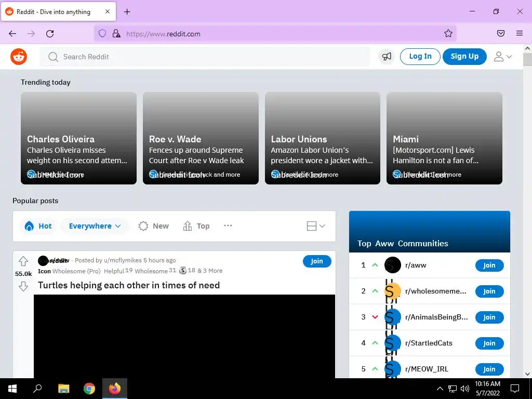Join the subreddit of Turtles post
Viewport: 532px width, 399px height.
[317, 261]
